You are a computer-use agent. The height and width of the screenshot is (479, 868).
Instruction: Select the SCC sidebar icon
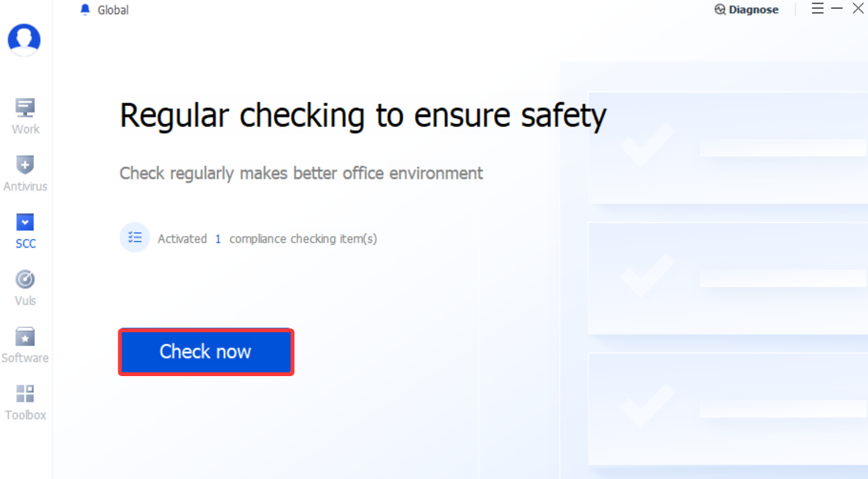(25, 222)
